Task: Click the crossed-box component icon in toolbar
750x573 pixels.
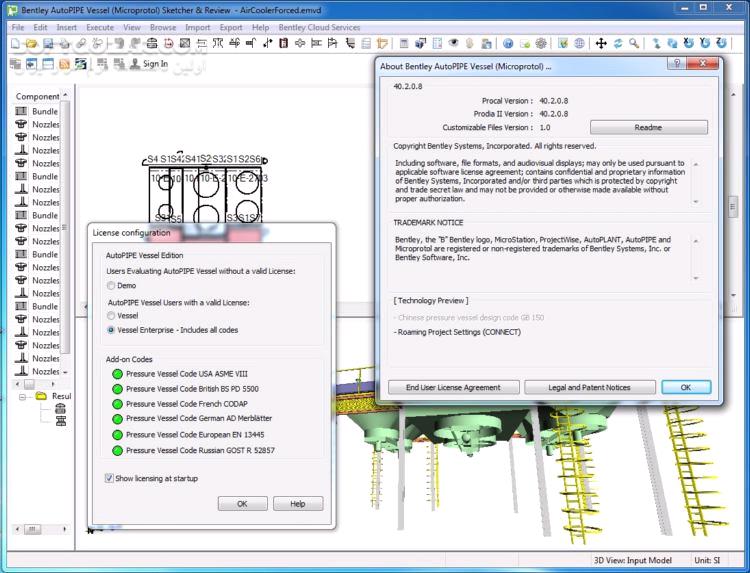Action: [185, 44]
